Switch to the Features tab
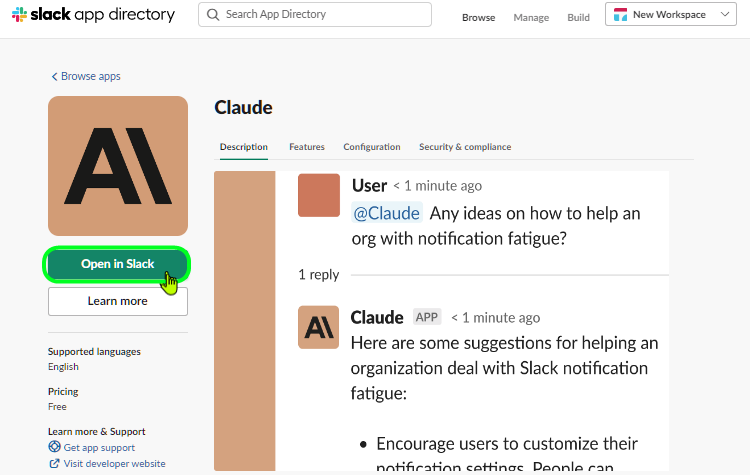 (307, 147)
